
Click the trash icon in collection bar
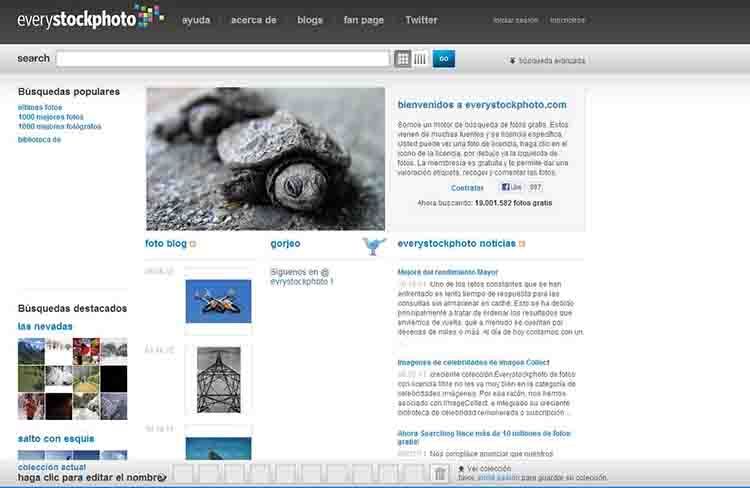[x=439, y=474]
